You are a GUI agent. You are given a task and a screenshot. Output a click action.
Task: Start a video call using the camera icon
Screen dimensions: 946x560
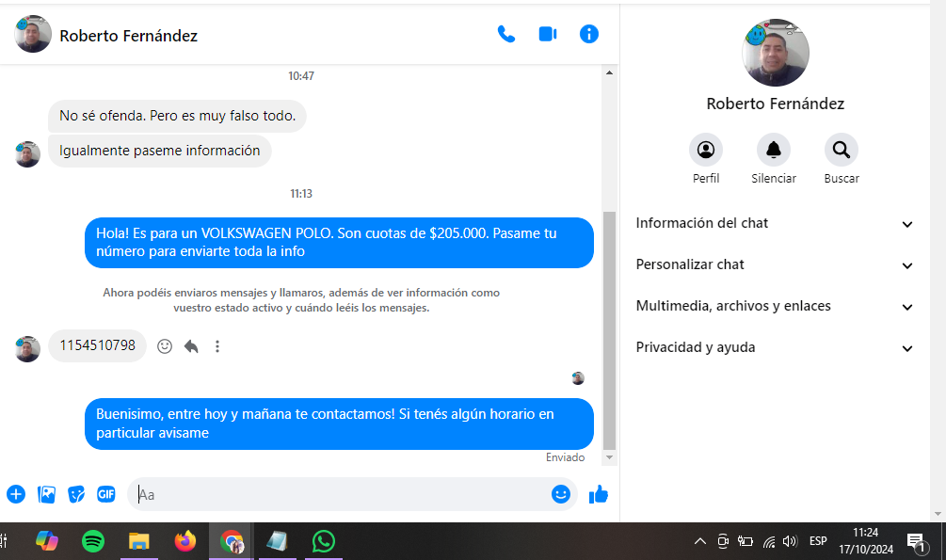click(548, 35)
